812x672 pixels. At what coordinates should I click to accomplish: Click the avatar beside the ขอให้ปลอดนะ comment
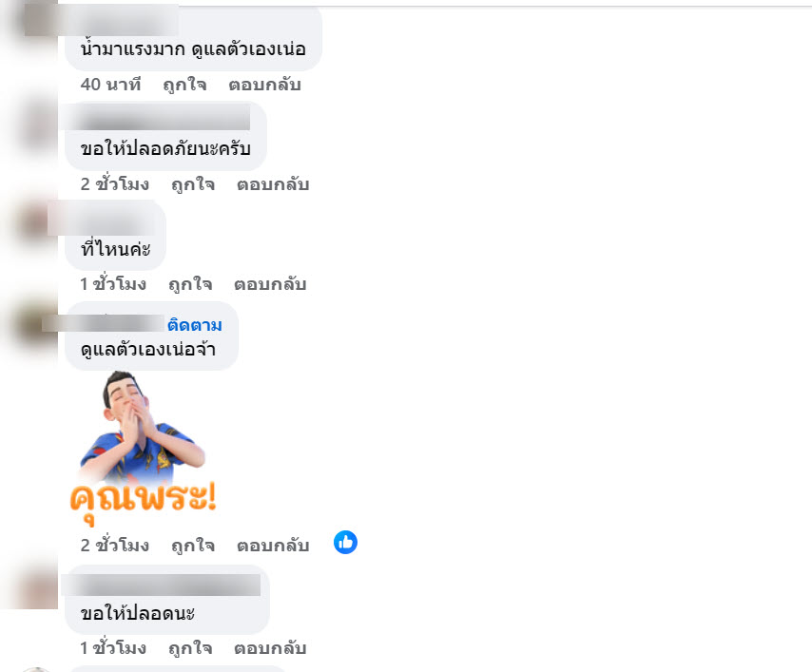pyautogui.click(x=36, y=586)
